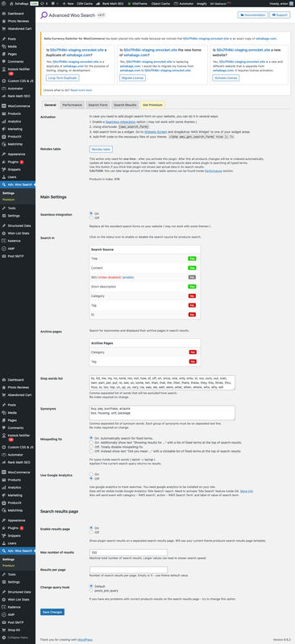Set Seamless integration to On
295x644 pixels.
pyautogui.click(x=91, y=213)
